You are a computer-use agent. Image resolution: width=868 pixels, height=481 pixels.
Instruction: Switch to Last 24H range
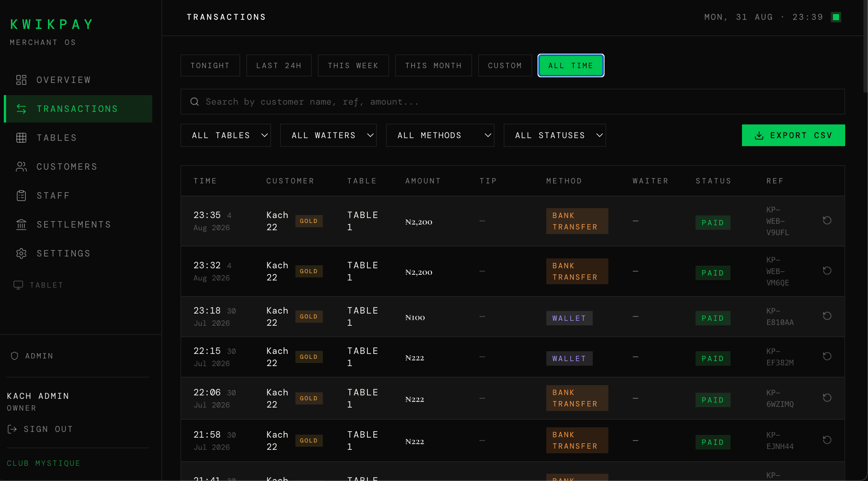[x=279, y=65]
